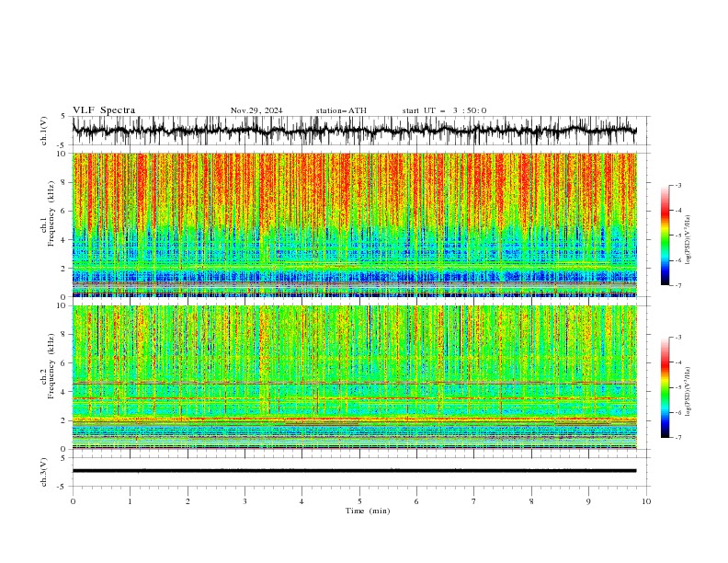Click time axis tick label "7"
Image resolution: width=728 pixels, height=563 pixels.
474,501
